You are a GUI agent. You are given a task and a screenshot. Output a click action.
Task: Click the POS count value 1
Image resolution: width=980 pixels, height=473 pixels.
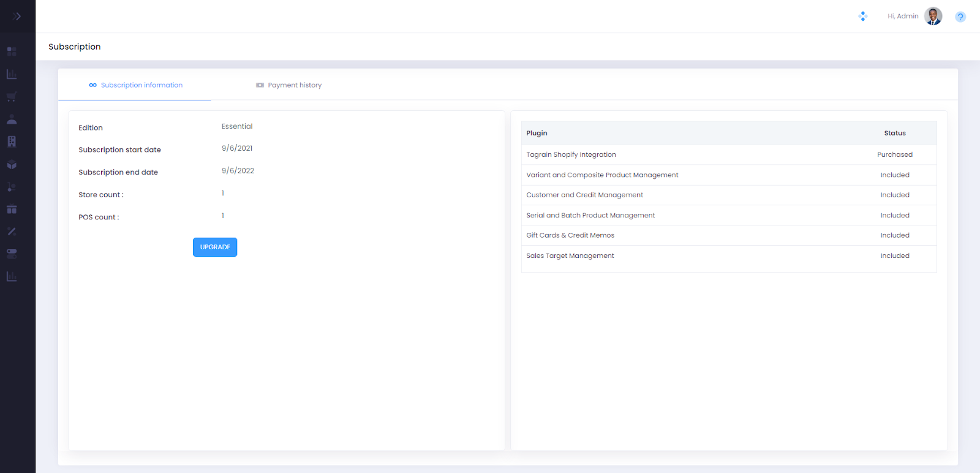[223, 216]
